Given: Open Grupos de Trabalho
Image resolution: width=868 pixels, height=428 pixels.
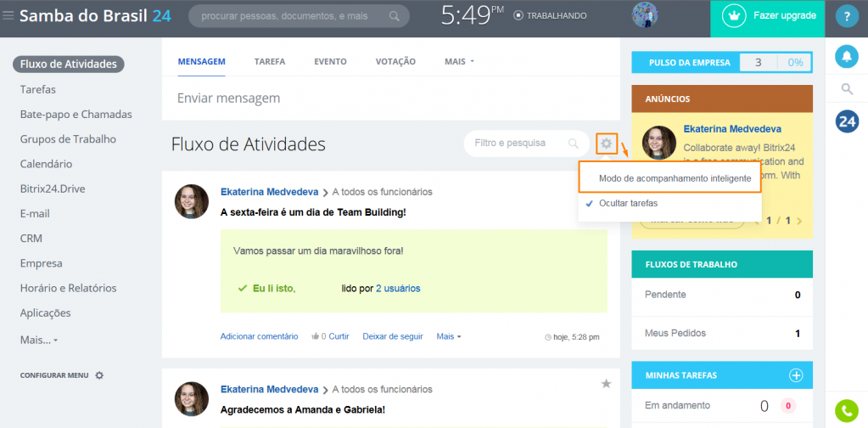Looking at the screenshot, I should pos(68,139).
